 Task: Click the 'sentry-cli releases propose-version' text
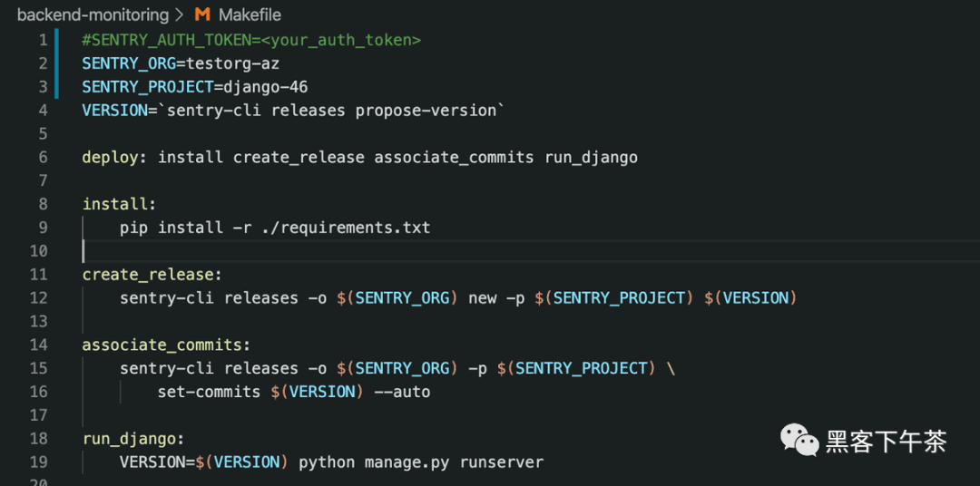[331, 111]
